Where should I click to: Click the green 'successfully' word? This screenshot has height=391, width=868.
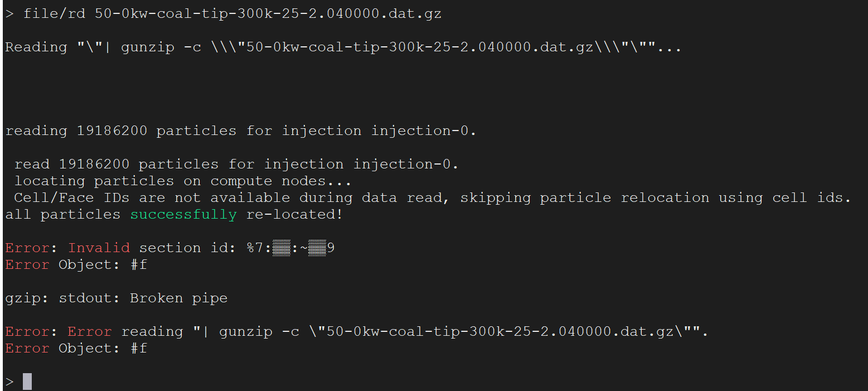183,214
